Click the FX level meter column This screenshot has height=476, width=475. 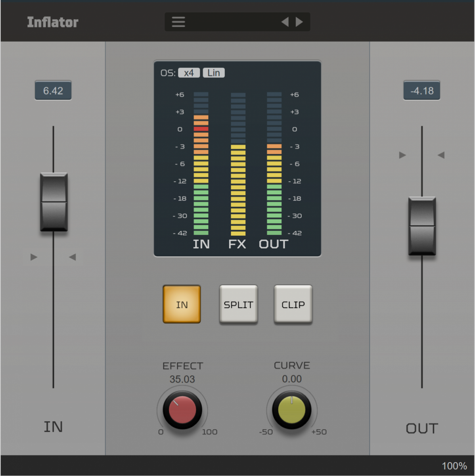(x=238, y=164)
